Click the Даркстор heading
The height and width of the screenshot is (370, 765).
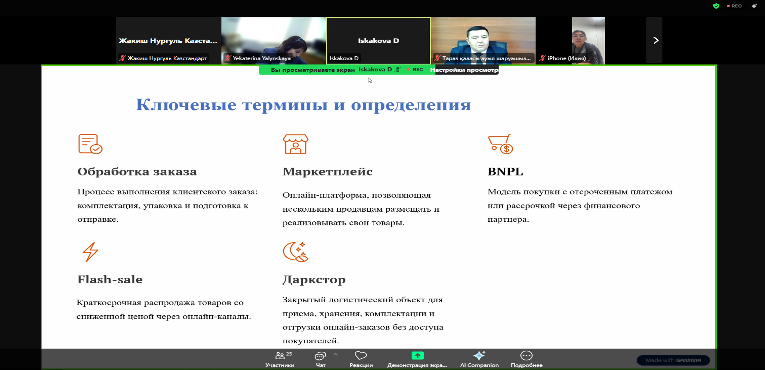coord(314,280)
